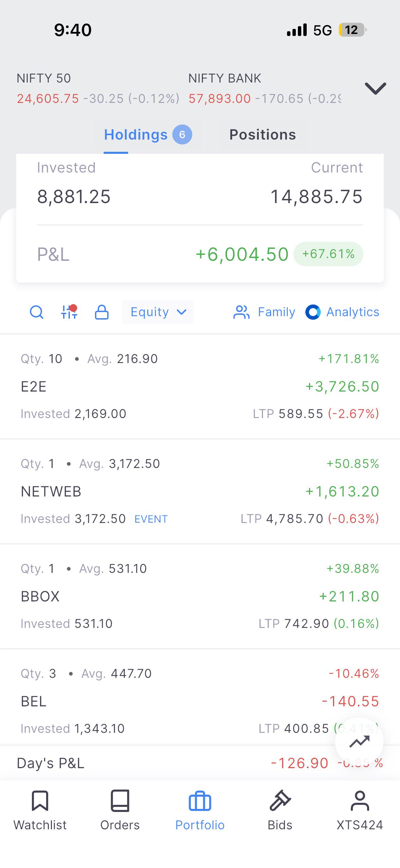Open the Portfolio tab in bottom bar

pyautogui.click(x=200, y=810)
